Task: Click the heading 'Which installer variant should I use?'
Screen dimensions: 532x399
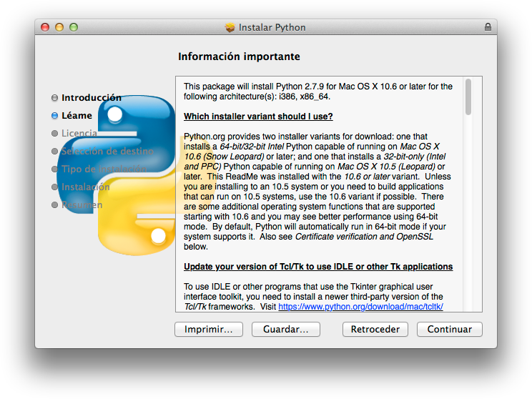Action: click(x=258, y=117)
